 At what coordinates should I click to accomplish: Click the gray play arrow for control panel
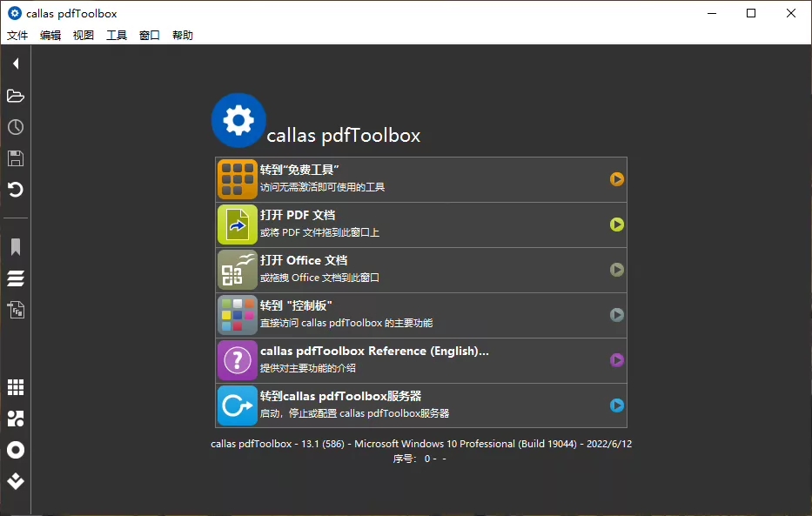[x=616, y=315]
